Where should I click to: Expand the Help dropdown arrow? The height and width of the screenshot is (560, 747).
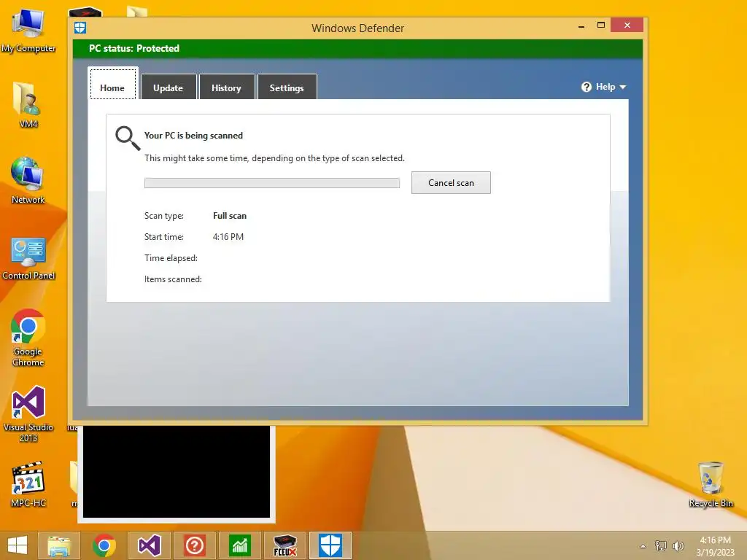[623, 87]
